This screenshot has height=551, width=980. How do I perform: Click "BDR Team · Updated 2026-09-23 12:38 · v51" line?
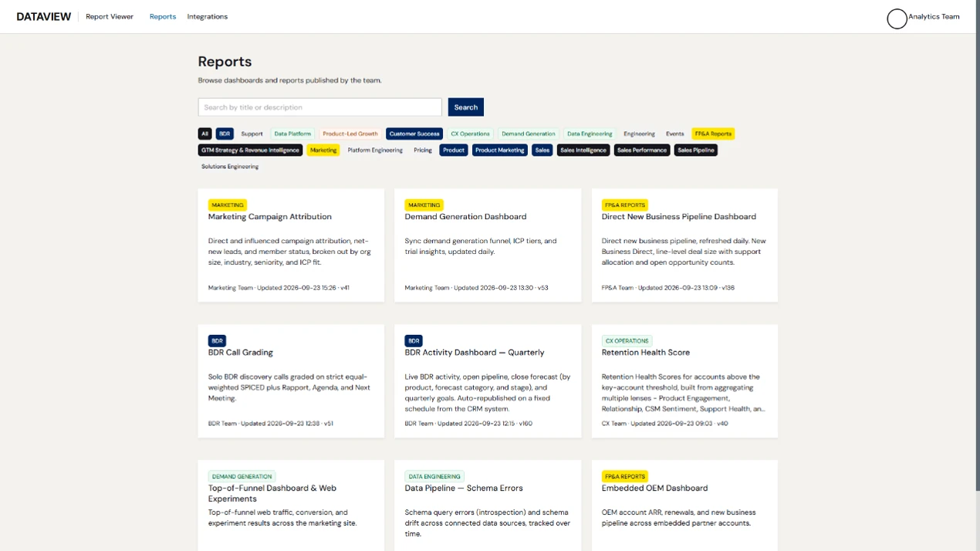click(x=271, y=424)
